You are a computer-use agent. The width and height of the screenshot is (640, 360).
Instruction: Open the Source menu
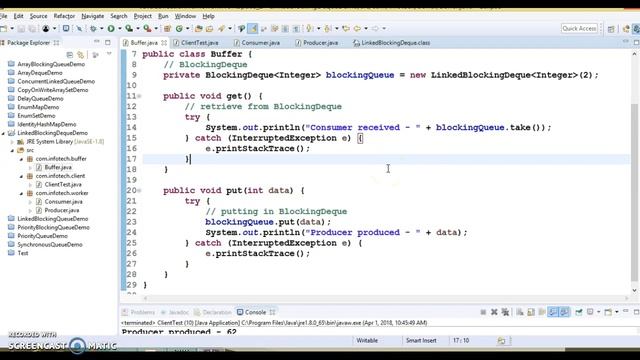click(x=38, y=16)
